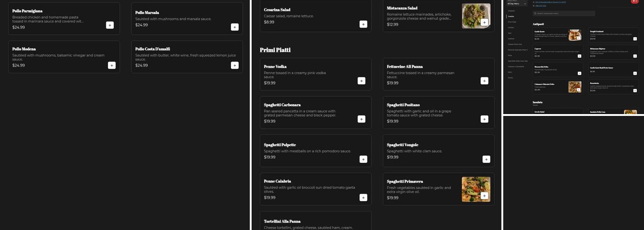The height and width of the screenshot is (230, 644).
Task: Click the Search restaurant menu field
Action: pos(564,13)
